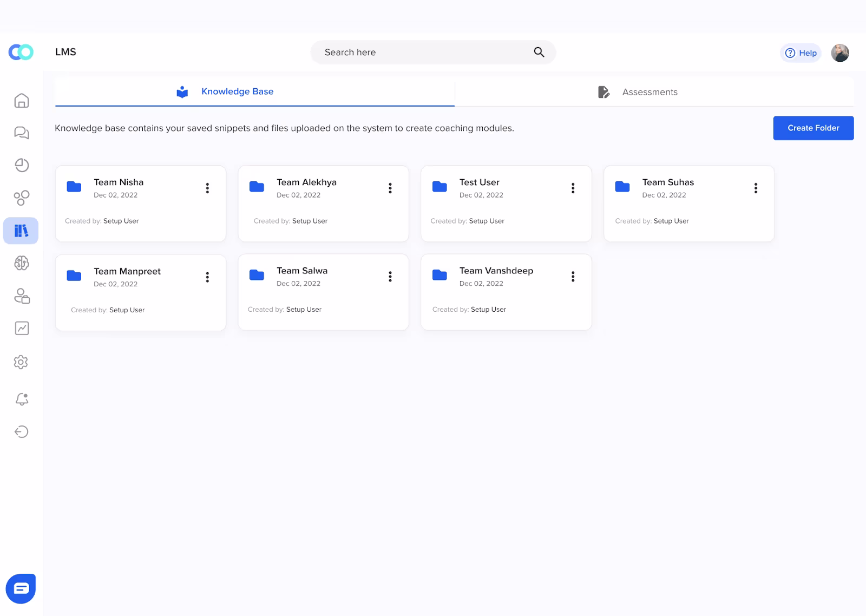Open Team Alekhya three-dot options menu
The image size is (866, 616).
pos(390,188)
